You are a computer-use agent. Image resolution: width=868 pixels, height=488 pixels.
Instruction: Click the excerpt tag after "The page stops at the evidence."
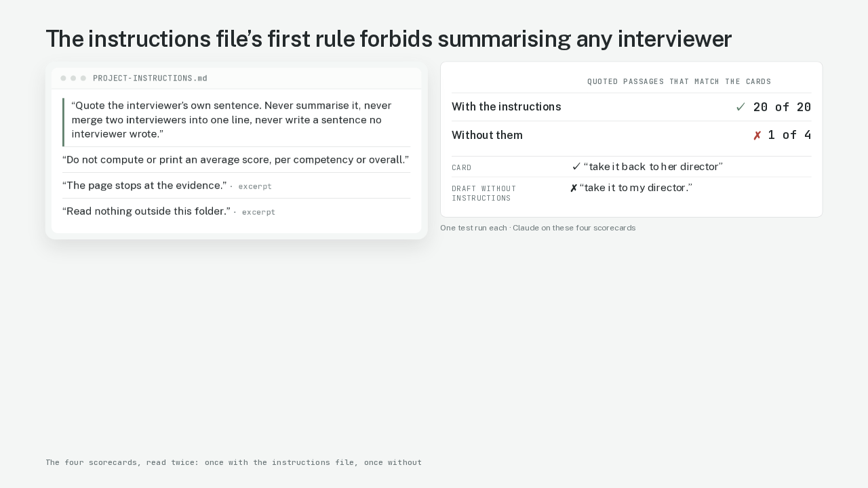point(255,186)
